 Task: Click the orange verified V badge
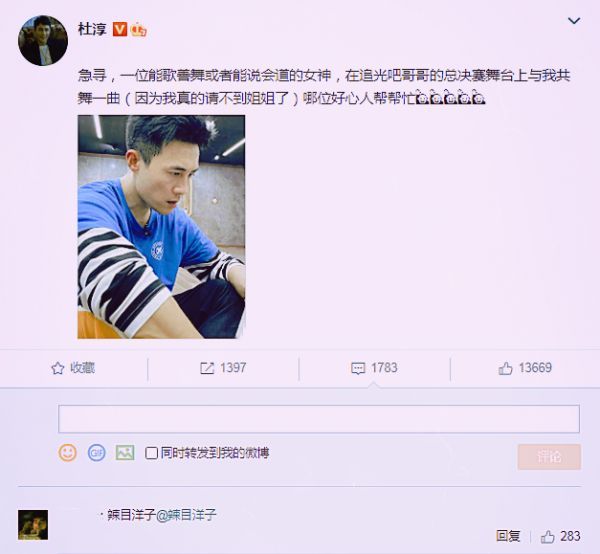point(120,29)
